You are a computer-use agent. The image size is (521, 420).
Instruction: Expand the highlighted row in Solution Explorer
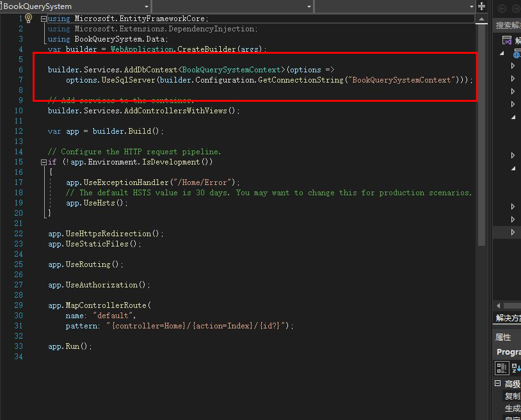[x=513, y=232]
